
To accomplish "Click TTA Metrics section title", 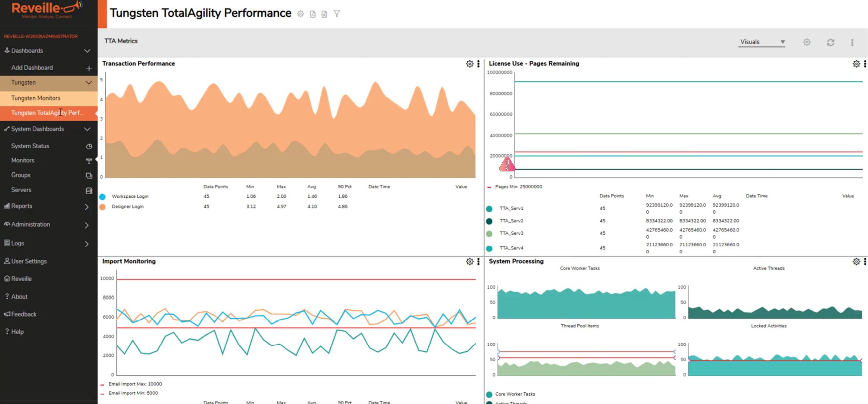I will [x=121, y=41].
